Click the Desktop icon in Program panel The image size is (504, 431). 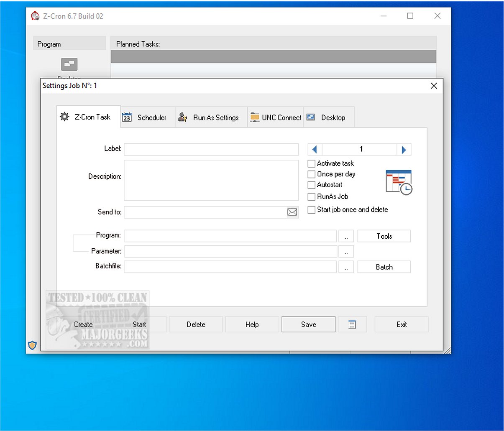click(69, 64)
